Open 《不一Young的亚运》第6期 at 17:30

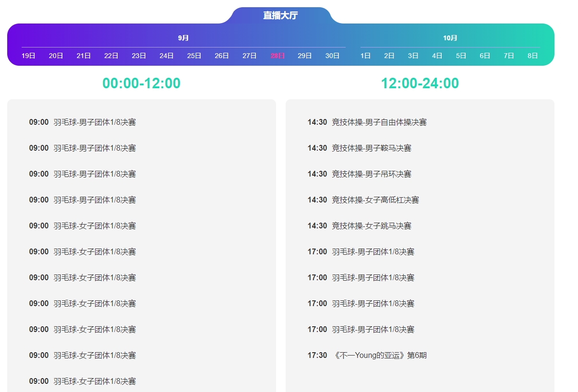click(x=379, y=356)
